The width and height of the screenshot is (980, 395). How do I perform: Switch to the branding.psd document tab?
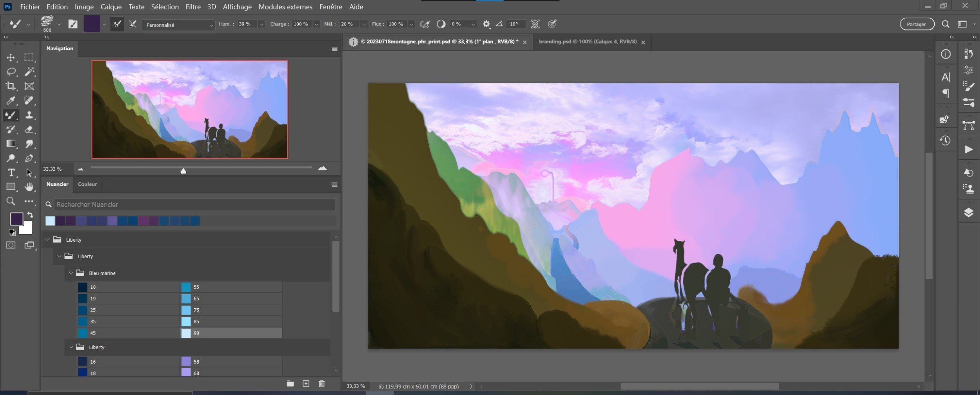coord(587,42)
